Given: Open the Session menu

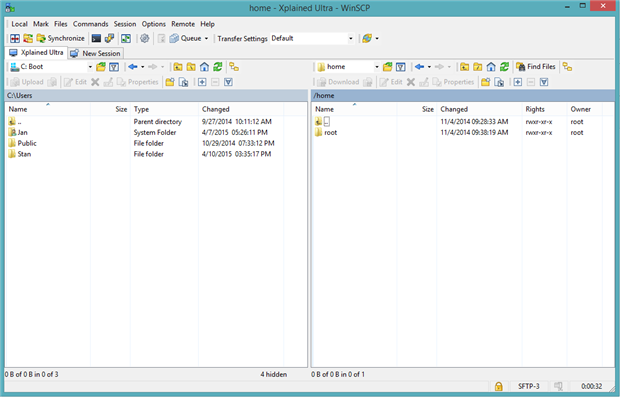Looking at the screenshot, I should tap(125, 24).
